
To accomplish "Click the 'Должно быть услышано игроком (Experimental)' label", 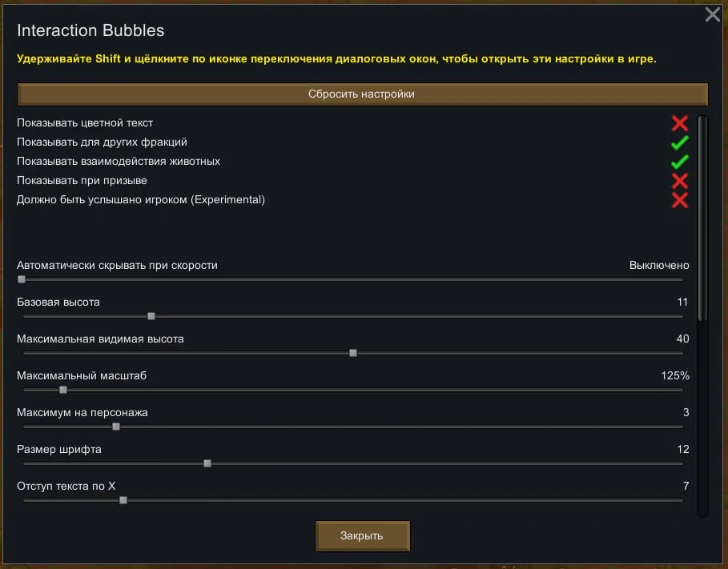I will 141,200.
